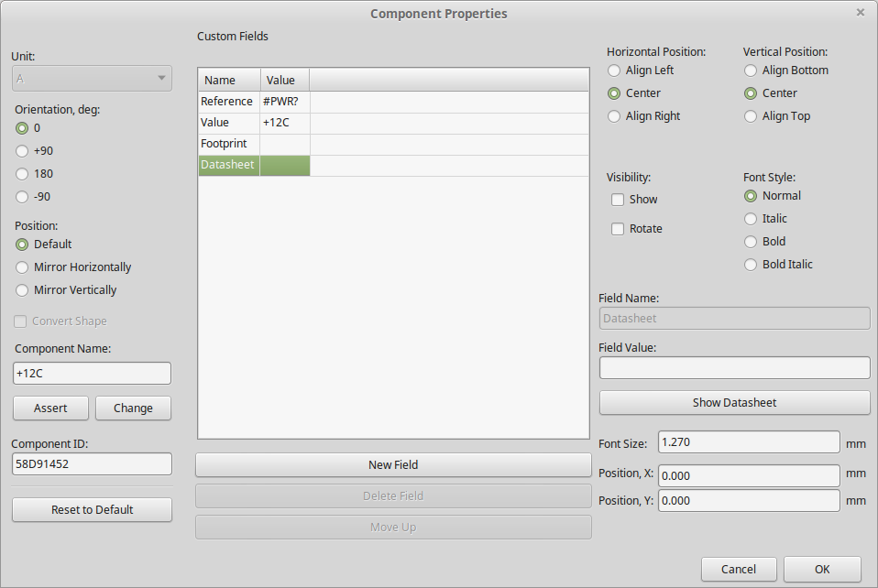Viewport: 878px width, 588px height.
Task: Click the Assert button
Action: [50, 408]
